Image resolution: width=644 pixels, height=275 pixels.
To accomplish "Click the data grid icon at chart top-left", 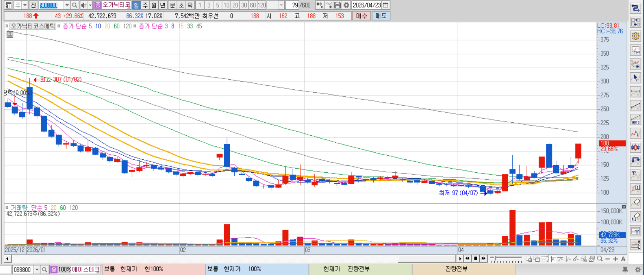I will [10, 34].
